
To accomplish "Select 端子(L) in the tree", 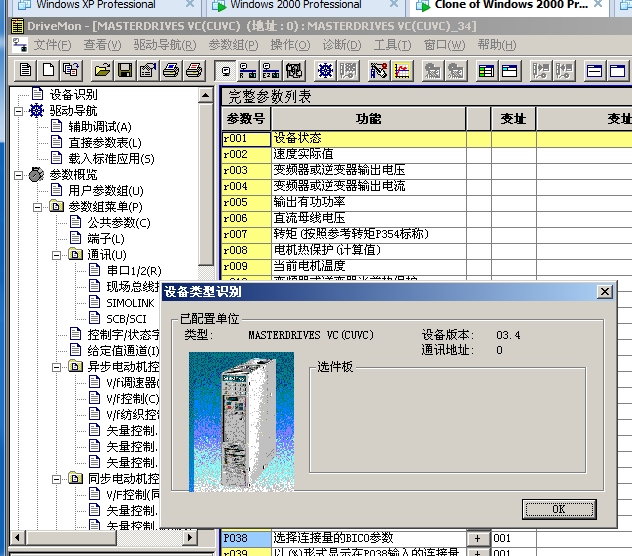I will tap(106, 239).
